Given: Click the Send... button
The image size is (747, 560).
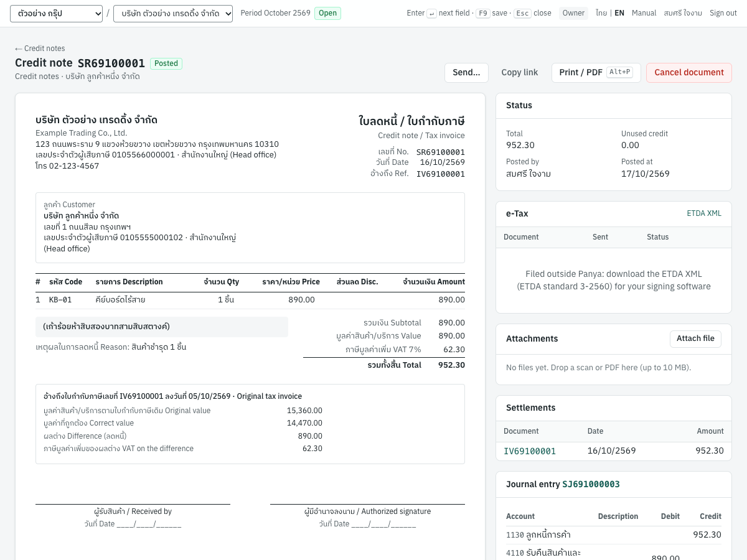Looking at the screenshot, I should (x=466, y=73).
